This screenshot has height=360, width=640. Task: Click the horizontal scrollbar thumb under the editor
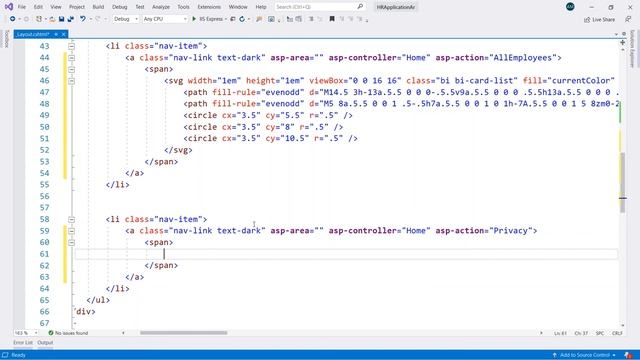click(x=184, y=333)
